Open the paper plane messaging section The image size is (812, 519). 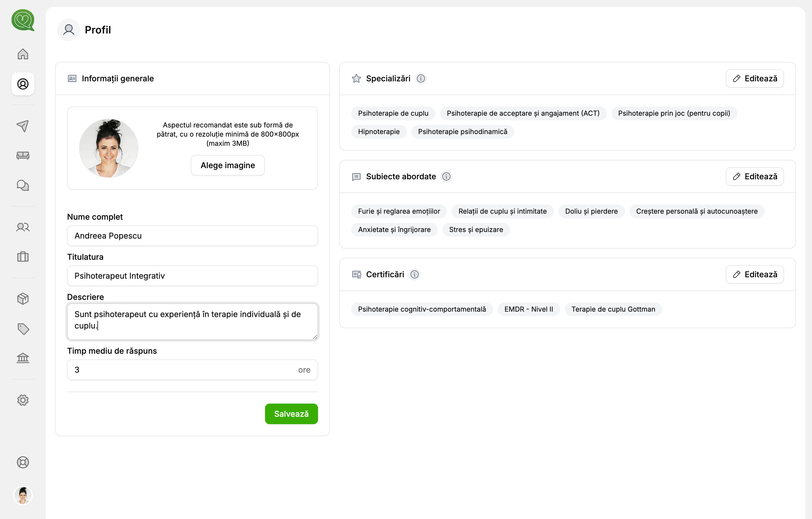point(23,126)
